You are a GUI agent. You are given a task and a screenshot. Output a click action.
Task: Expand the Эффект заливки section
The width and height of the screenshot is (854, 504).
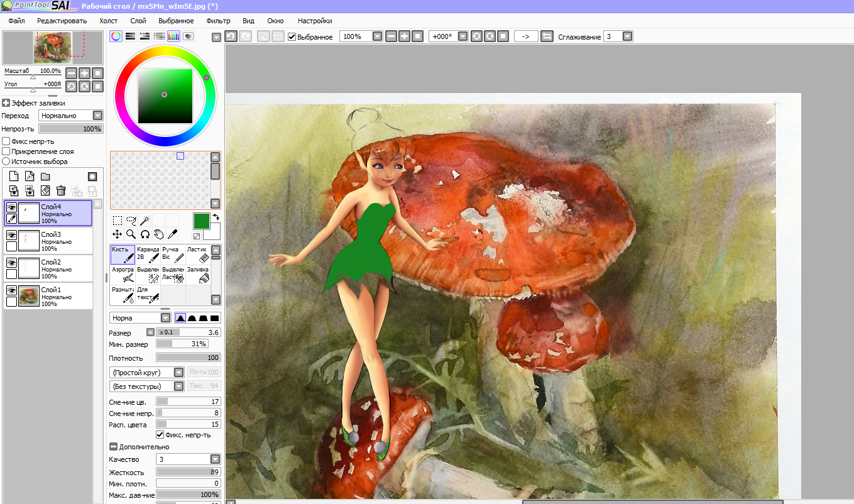coord(6,103)
